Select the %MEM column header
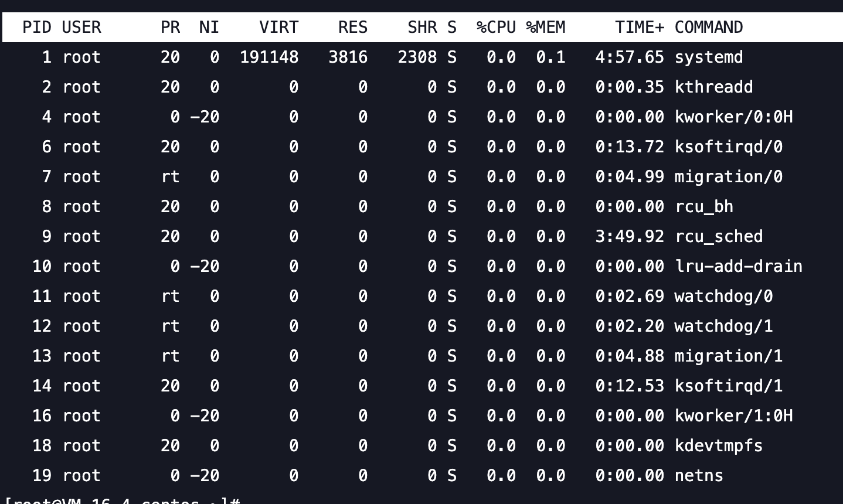 pyautogui.click(x=545, y=28)
